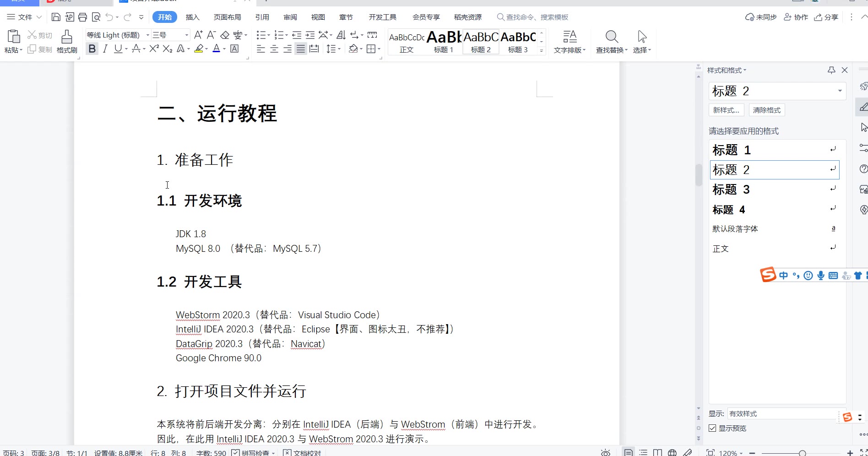Decrease font size with the A- icon

click(211, 35)
